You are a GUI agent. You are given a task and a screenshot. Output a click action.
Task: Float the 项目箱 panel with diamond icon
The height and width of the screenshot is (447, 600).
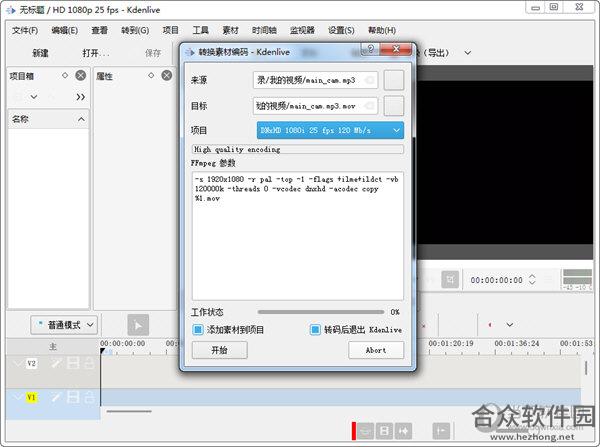click(65, 75)
